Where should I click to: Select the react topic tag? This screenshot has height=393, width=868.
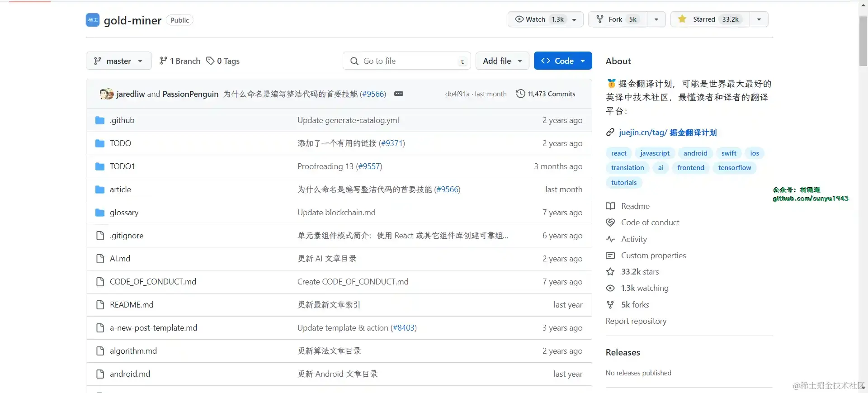(618, 153)
